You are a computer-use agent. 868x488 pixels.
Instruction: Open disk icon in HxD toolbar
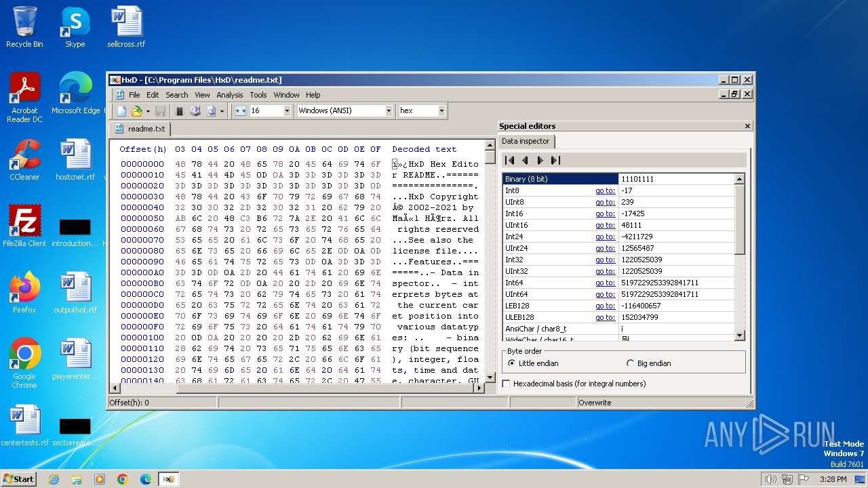(195, 110)
